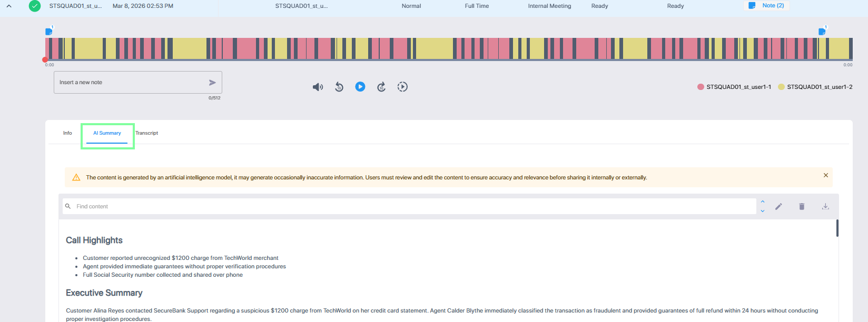Image resolution: width=868 pixels, height=322 pixels.
Task: Collapse the expanded recording row chevron
Action: (x=9, y=6)
